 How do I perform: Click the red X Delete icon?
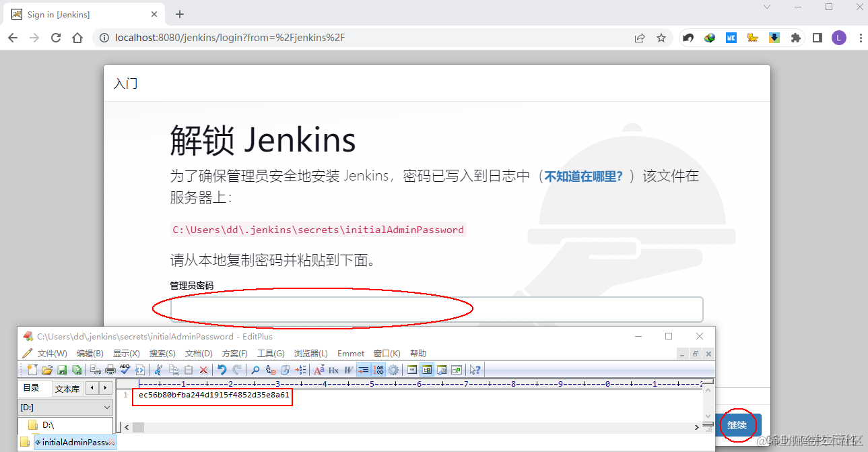coord(203,370)
